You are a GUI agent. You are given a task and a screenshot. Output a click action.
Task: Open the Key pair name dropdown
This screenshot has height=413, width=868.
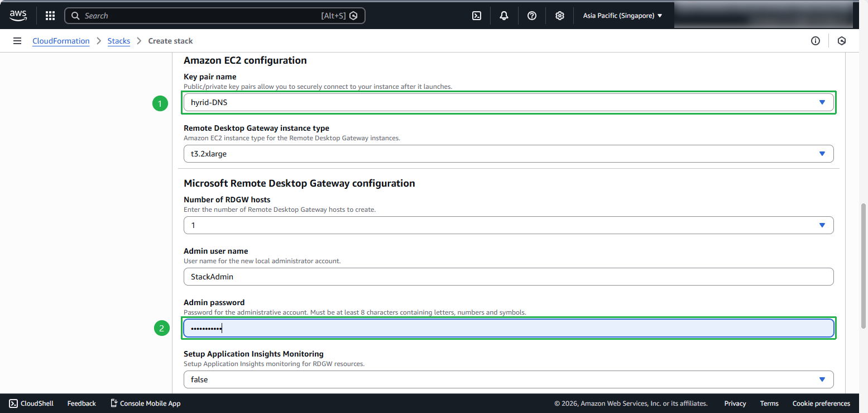coord(822,102)
